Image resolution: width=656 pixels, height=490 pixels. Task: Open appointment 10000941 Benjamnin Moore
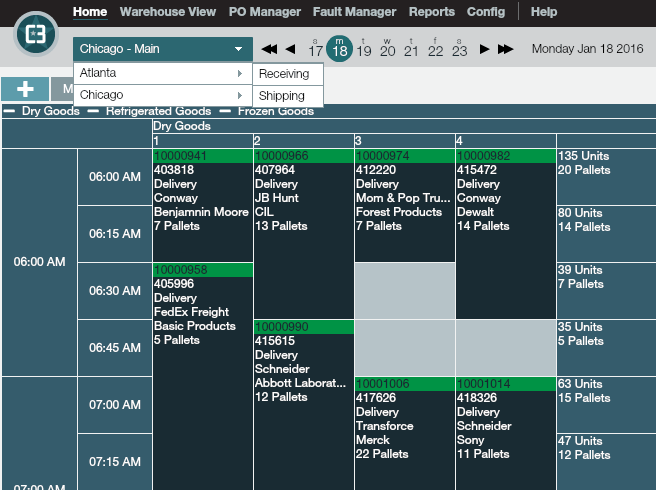point(203,205)
